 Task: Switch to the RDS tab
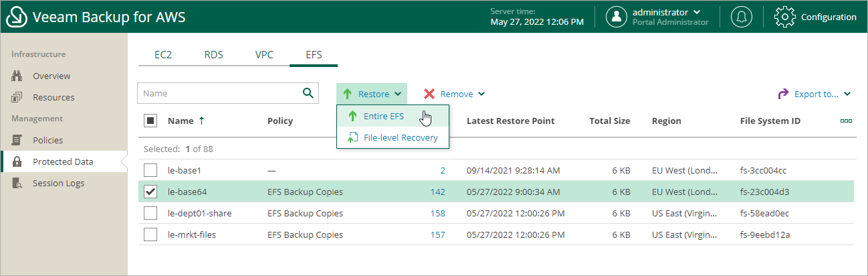[x=213, y=55]
